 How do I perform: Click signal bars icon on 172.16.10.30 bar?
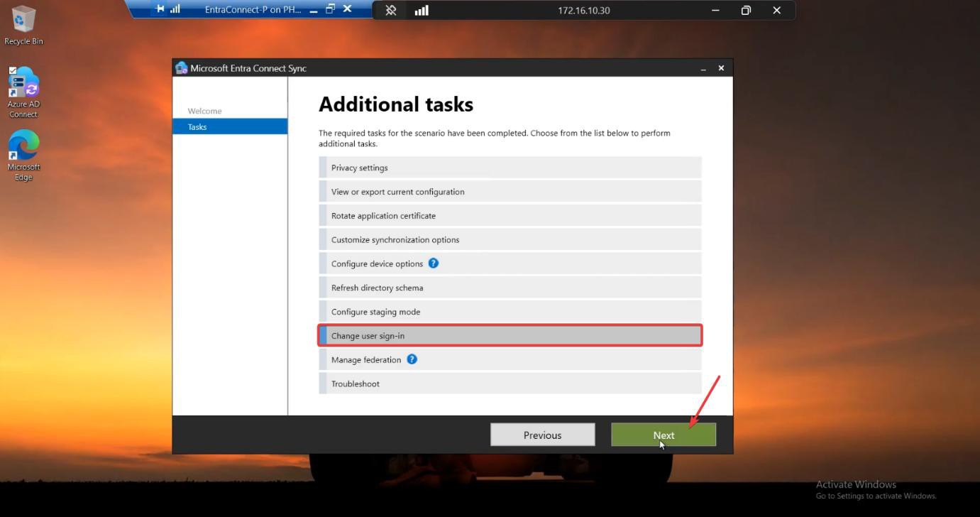tap(422, 10)
